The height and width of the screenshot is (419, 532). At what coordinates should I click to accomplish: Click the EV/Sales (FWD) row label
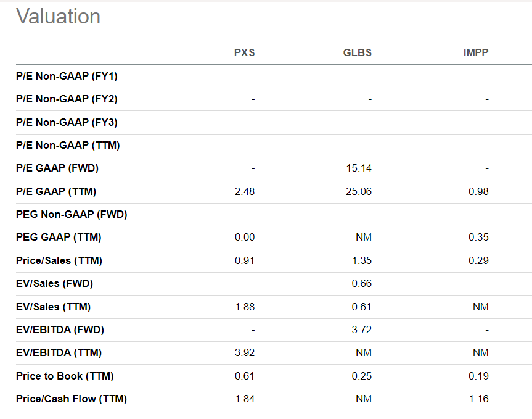click(x=55, y=284)
